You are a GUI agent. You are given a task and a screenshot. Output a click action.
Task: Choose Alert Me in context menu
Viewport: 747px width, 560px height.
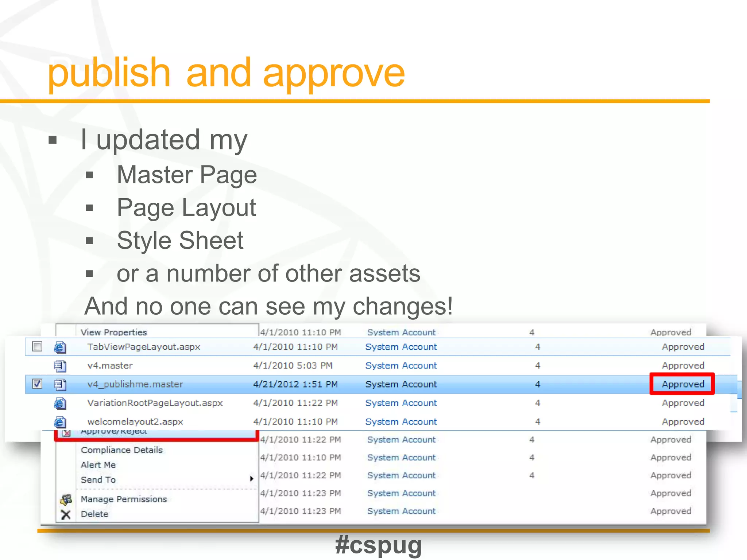(x=98, y=465)
